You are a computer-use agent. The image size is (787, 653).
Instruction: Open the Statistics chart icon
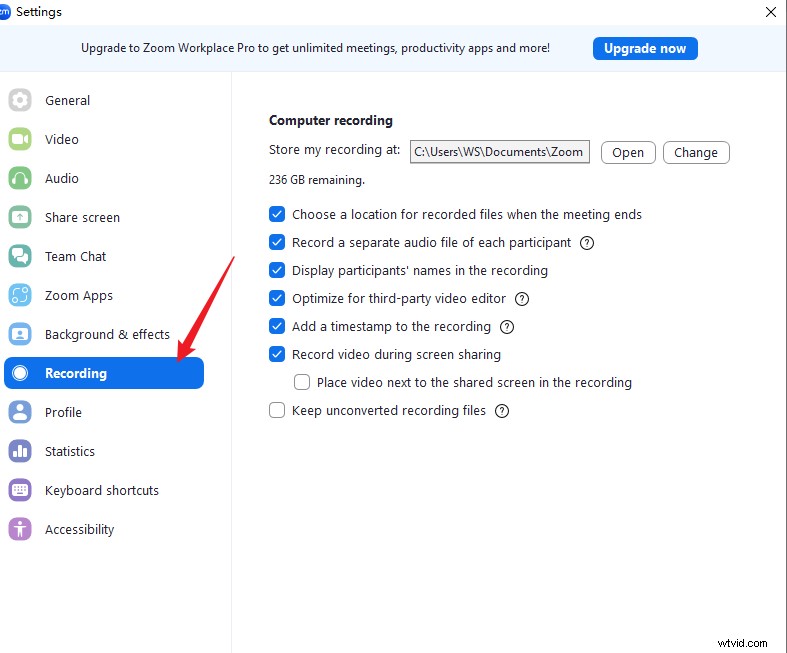20,451
